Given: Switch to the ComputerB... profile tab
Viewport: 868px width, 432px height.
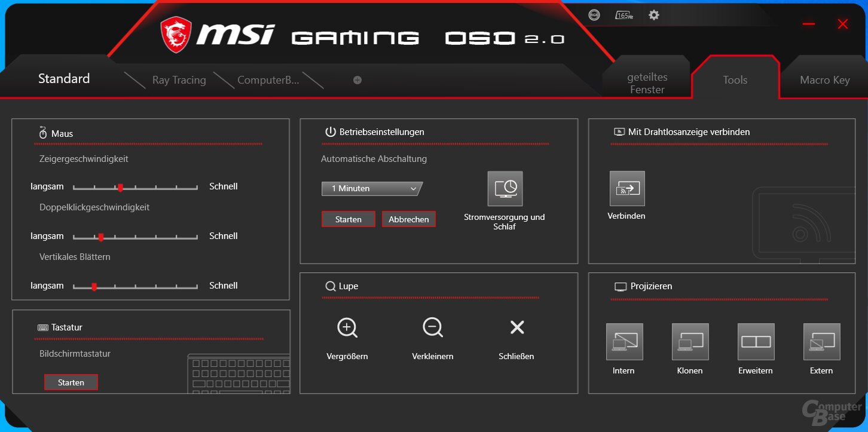Looking at the screenshot, I should pos(268,80).
